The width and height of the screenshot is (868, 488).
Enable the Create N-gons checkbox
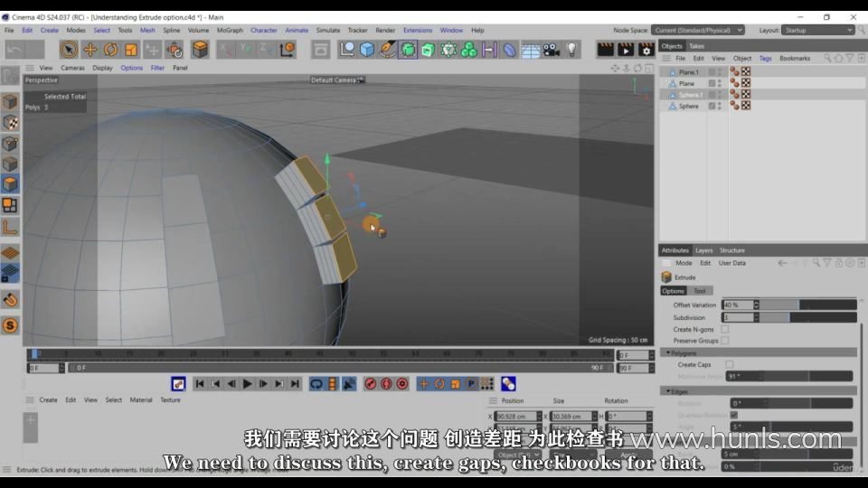point(725,329)
